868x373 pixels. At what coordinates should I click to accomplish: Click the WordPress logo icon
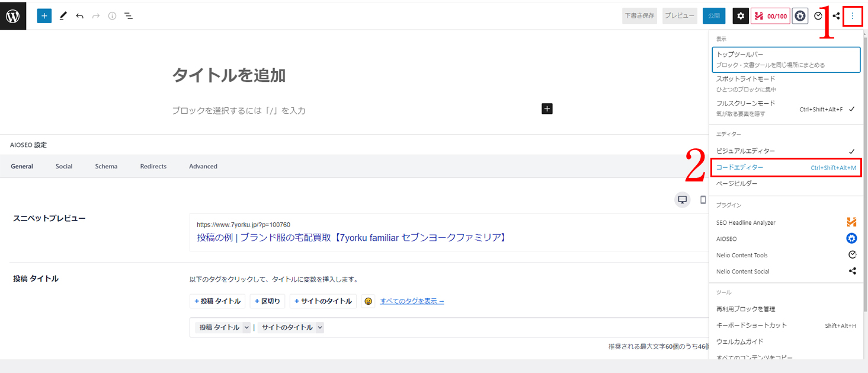[x=13, y=16]
